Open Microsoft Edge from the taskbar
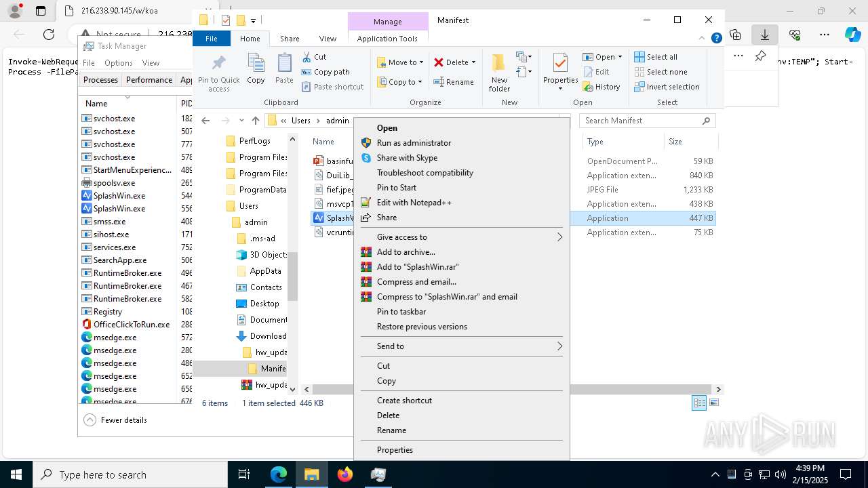This screenshot has width=868, height=488. pyautogui.click(x=279, y=474)
